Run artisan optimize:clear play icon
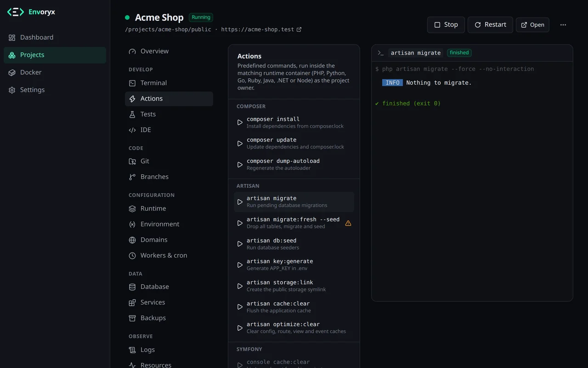The width and height of the screenshot is (588, 368). point(240,328)
